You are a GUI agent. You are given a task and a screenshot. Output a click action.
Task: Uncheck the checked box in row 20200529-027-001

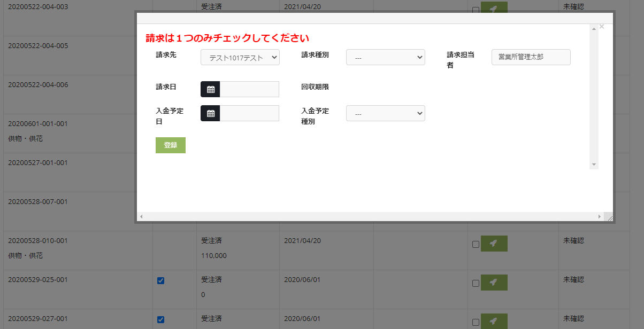161,319
